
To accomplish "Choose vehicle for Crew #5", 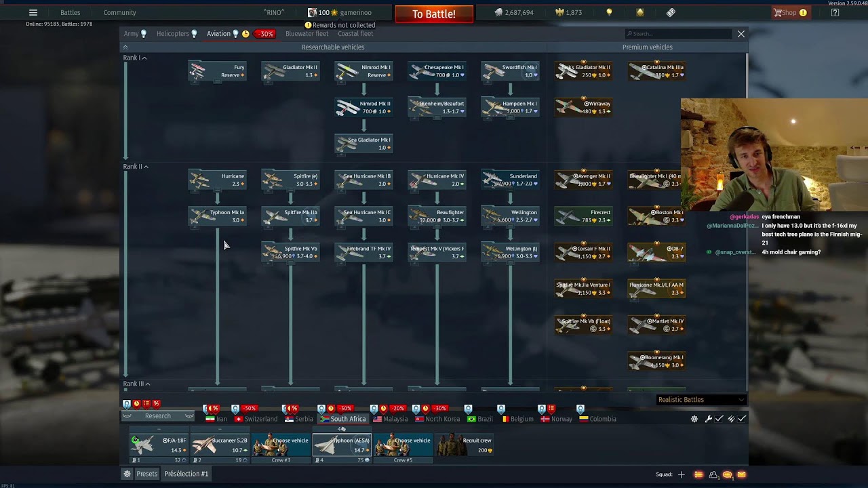I will click(x=403, y=445).
